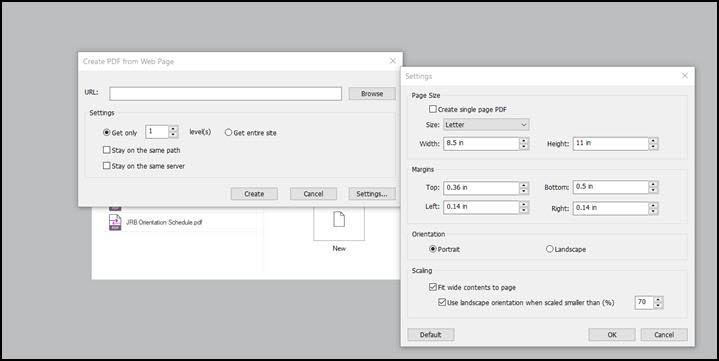
Task: Increase scaling percent with up arrow
Action: (x=658, y=300)
